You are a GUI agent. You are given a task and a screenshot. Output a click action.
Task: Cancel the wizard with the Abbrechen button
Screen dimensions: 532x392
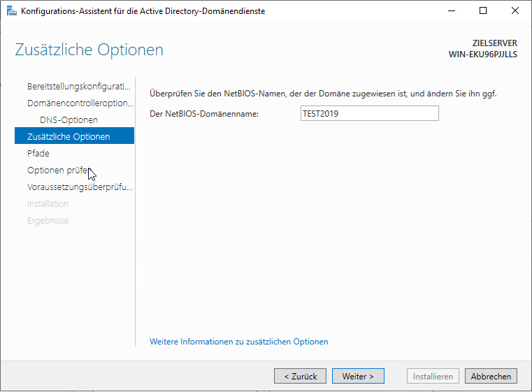tap(491, 376)
